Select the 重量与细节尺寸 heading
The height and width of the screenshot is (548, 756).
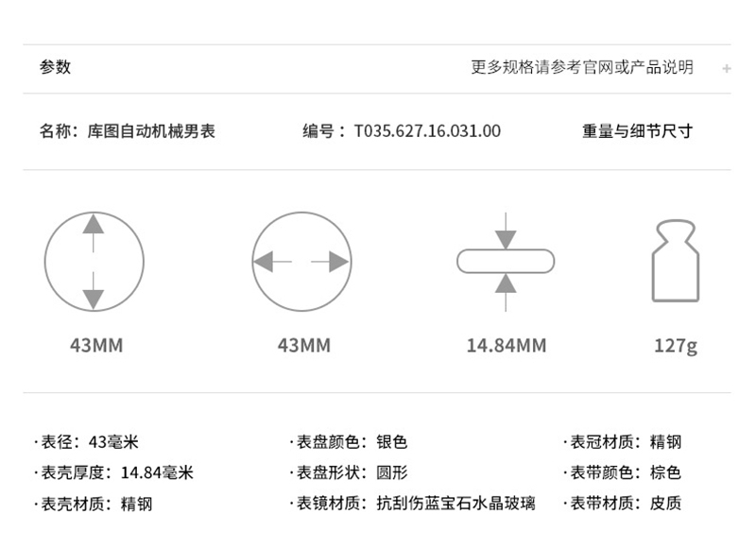click(x=637, y=131)
